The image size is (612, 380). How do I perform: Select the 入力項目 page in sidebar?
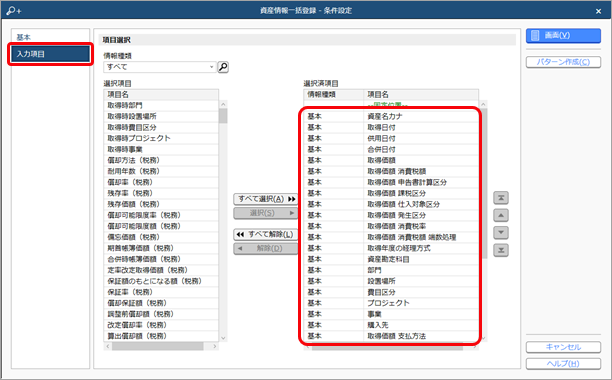pyautogui.click(x=50, y=54)
